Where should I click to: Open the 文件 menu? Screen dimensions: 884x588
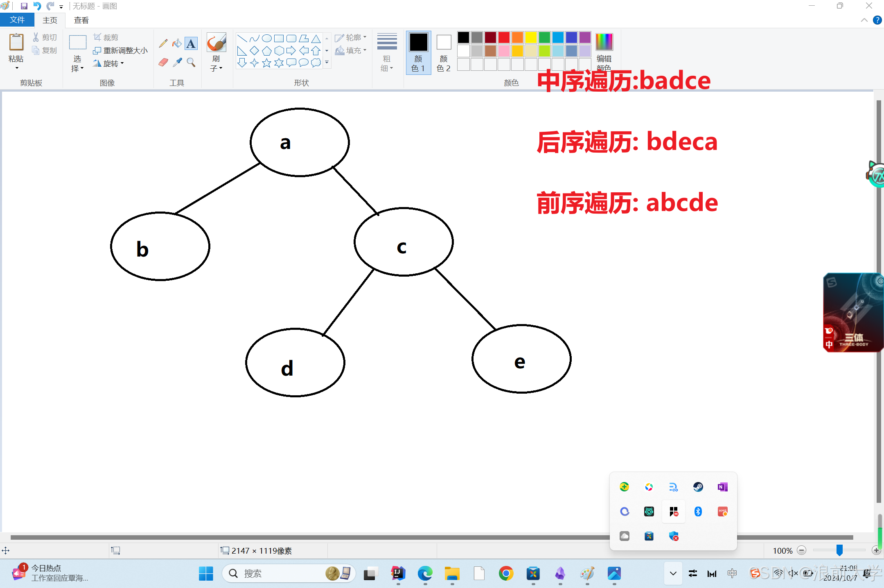pyautogui.click(x=17, y=20)
